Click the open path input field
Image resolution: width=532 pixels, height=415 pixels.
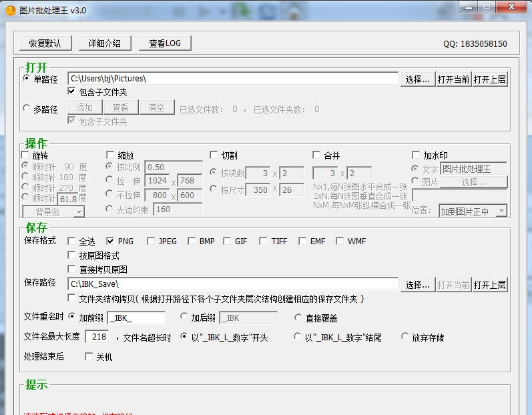click(233, 79)
